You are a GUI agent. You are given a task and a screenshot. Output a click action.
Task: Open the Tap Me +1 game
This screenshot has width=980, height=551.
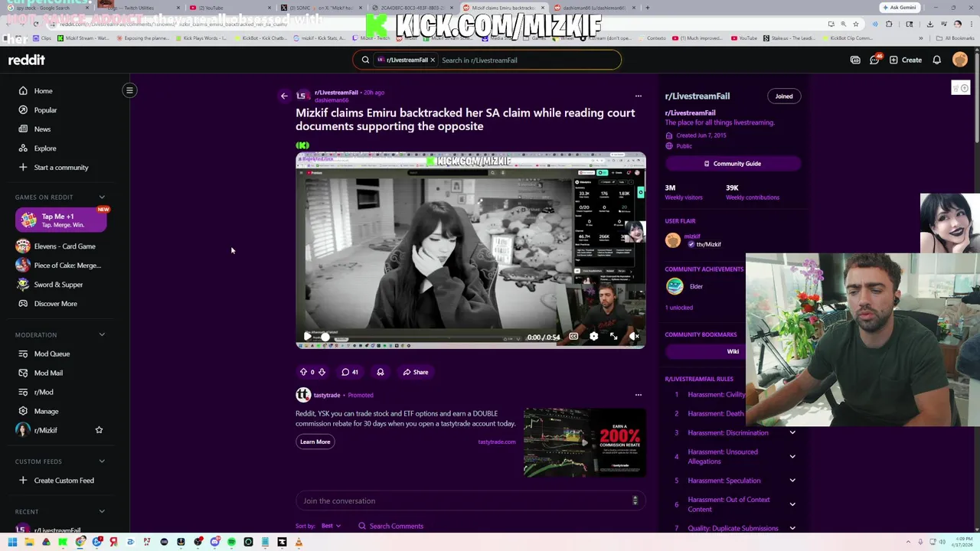(60, 220)
